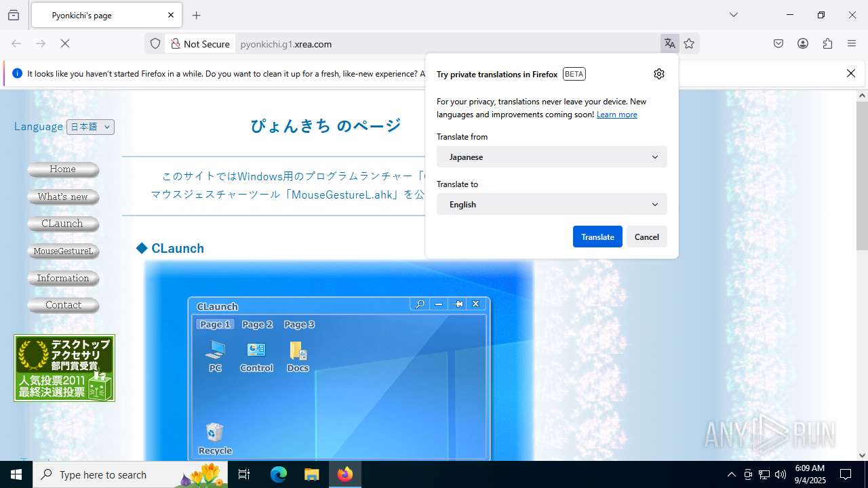Close the Pyonkichi's page tab
Image resolution: width=868 pixels, height=488 pixels.
[x=171, y=15]
